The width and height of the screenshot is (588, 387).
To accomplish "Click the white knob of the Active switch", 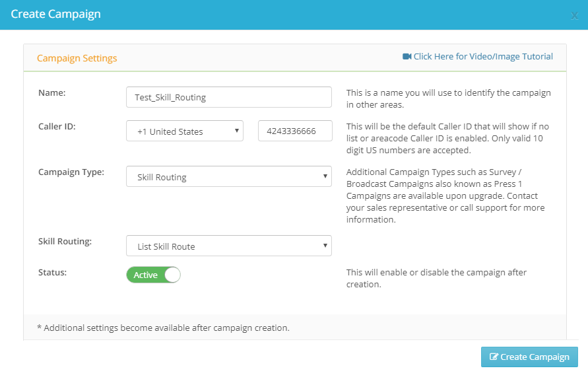I will tap(172, 275).
